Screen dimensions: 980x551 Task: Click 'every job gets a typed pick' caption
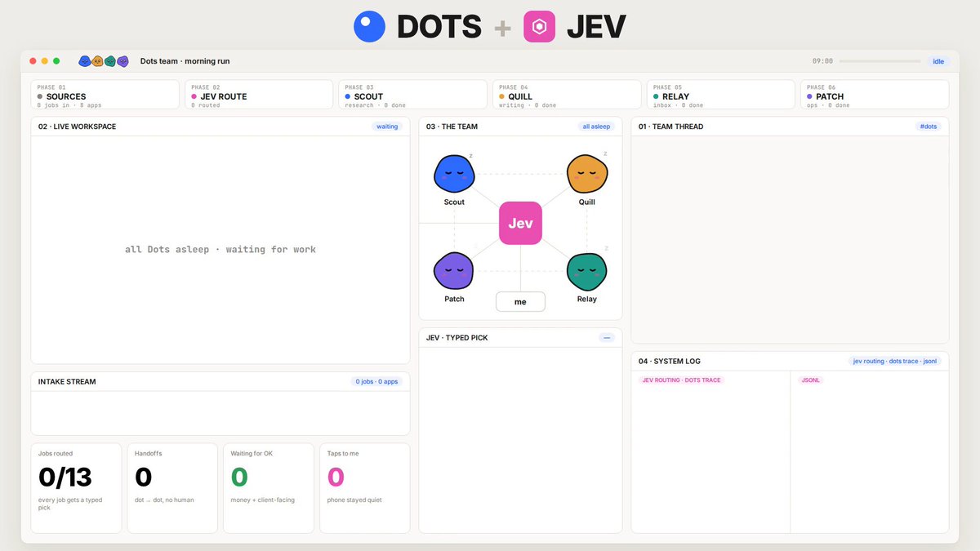70,504
